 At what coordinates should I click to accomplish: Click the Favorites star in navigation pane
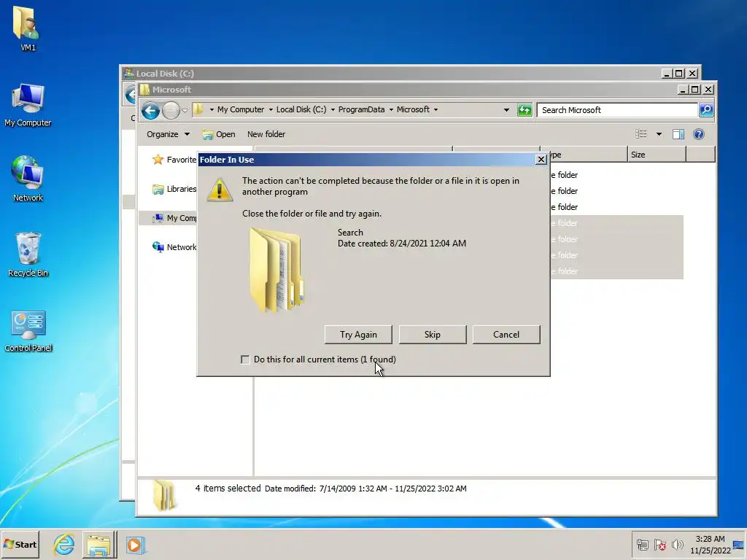coord(158,160)
